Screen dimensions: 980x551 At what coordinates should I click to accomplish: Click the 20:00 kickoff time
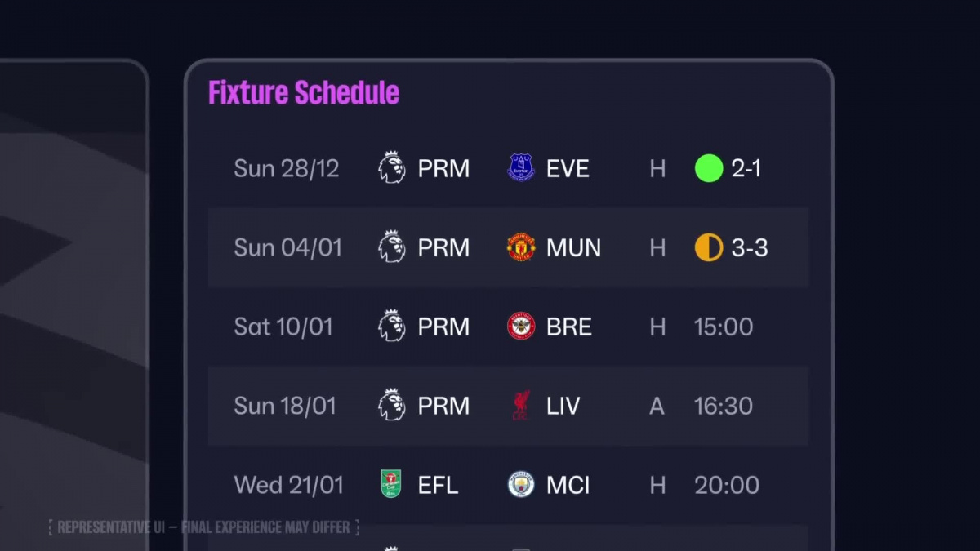click(x=727, y=485)
